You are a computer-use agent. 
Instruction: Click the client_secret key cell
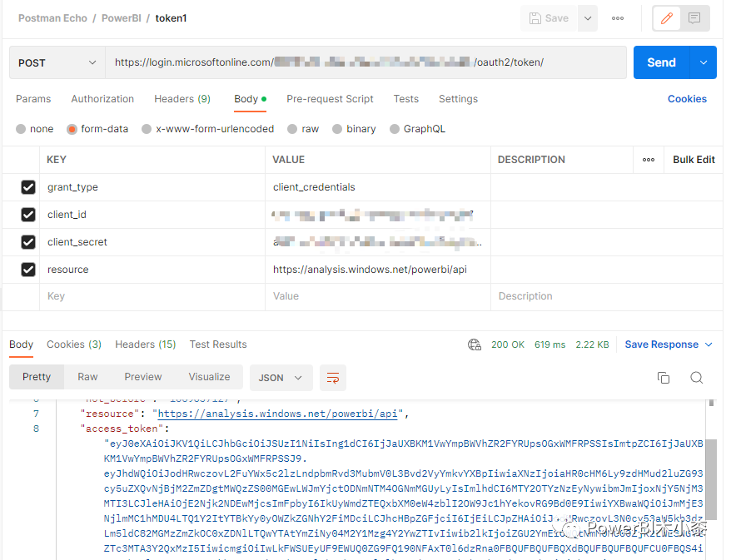tap(152, 242)
